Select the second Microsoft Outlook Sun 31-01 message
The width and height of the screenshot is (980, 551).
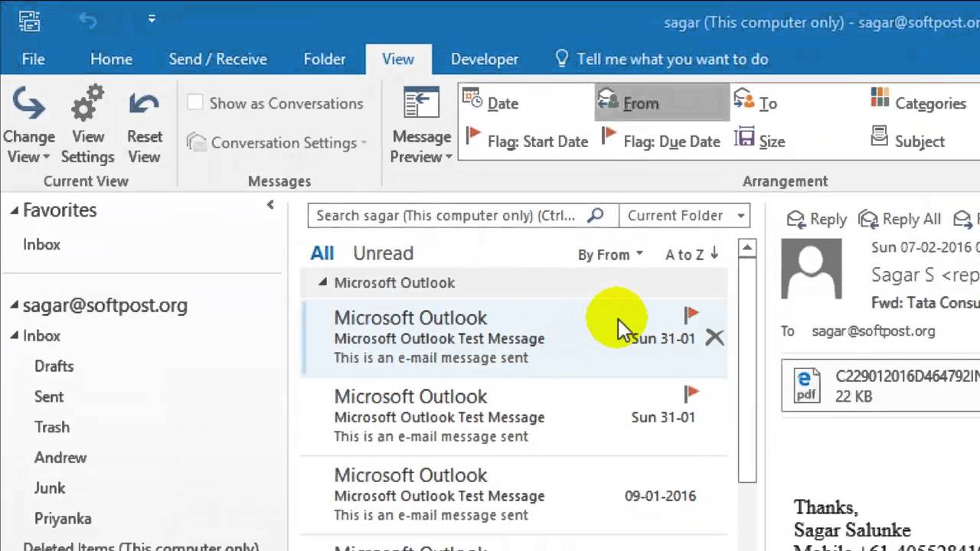point(514,417)
